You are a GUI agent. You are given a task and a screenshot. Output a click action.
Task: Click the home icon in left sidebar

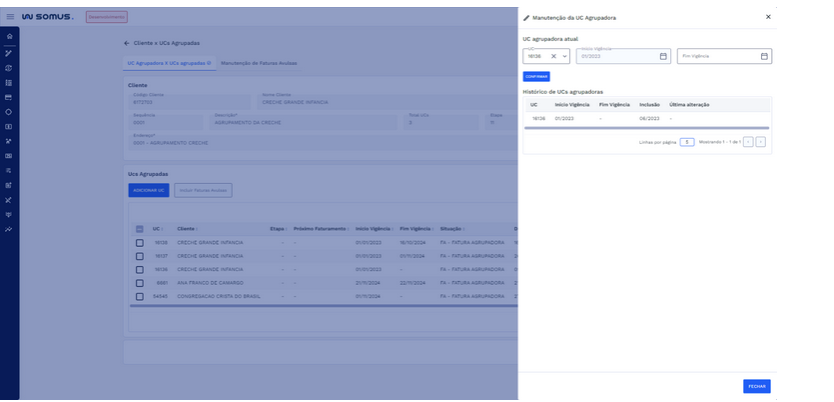click(x=9, y=37)
